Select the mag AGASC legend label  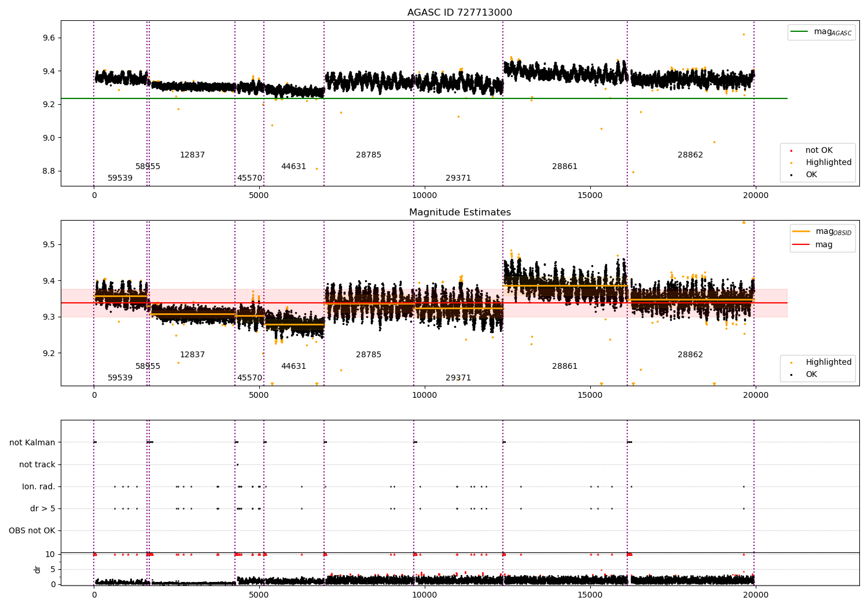[x=833, y=32]
